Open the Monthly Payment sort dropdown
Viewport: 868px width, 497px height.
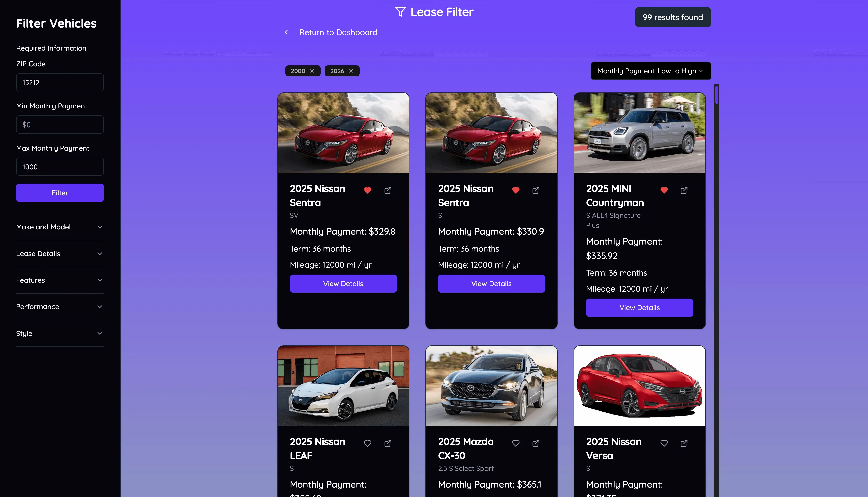(x=650, y=71)
